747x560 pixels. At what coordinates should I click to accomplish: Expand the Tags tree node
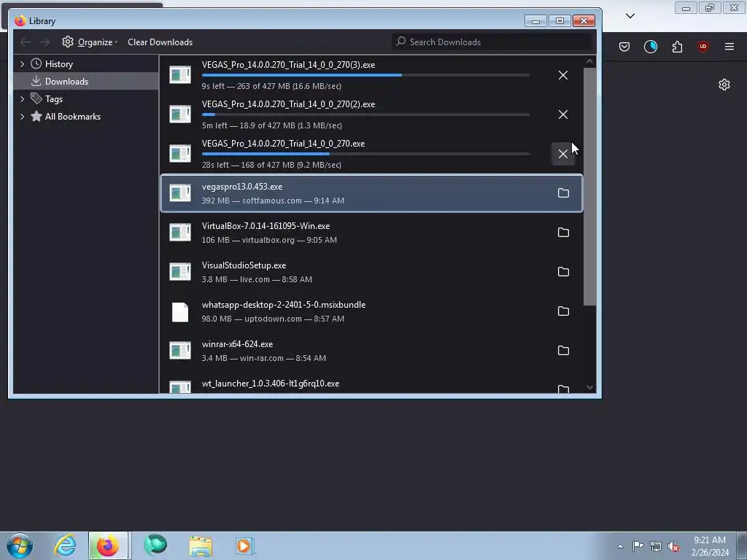[x=22, y=99]
